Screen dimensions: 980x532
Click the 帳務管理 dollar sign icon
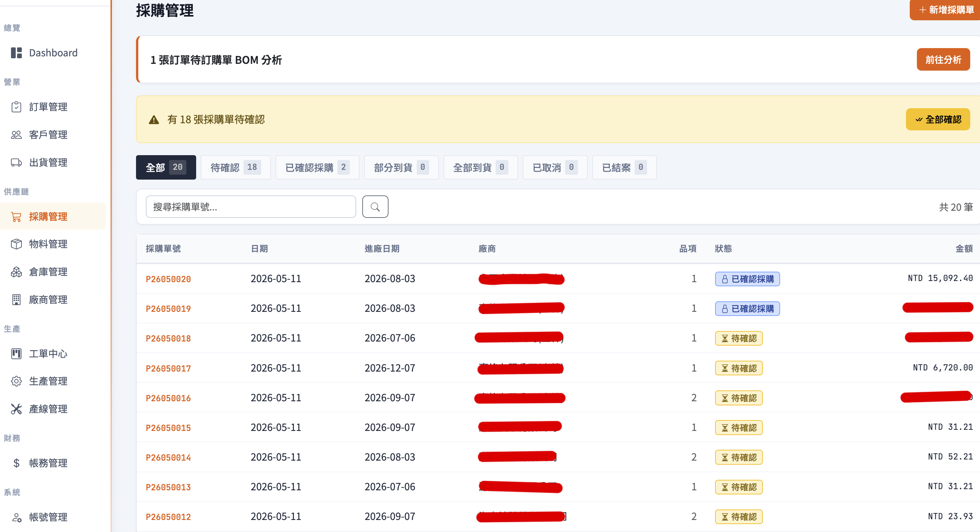(17, 463)
